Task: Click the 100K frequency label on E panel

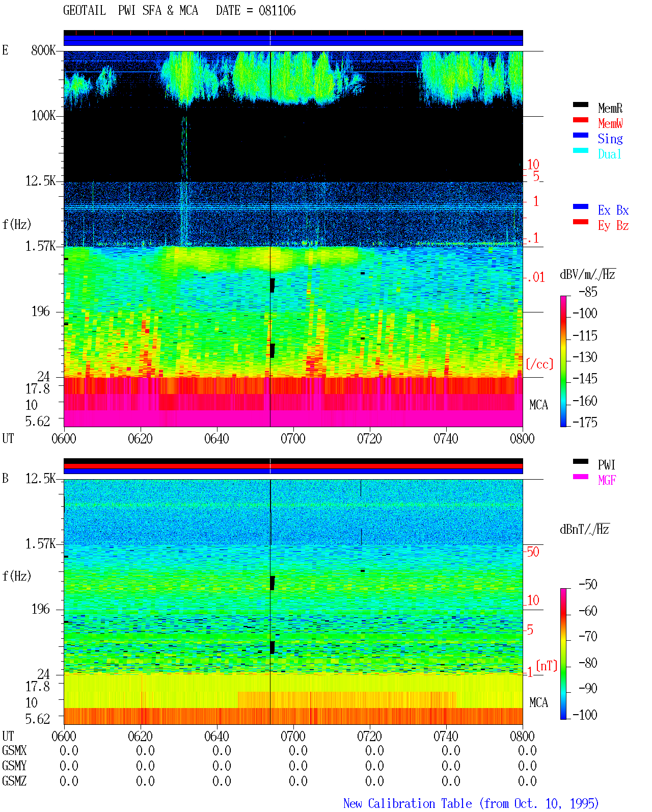Action: point(43,116)
